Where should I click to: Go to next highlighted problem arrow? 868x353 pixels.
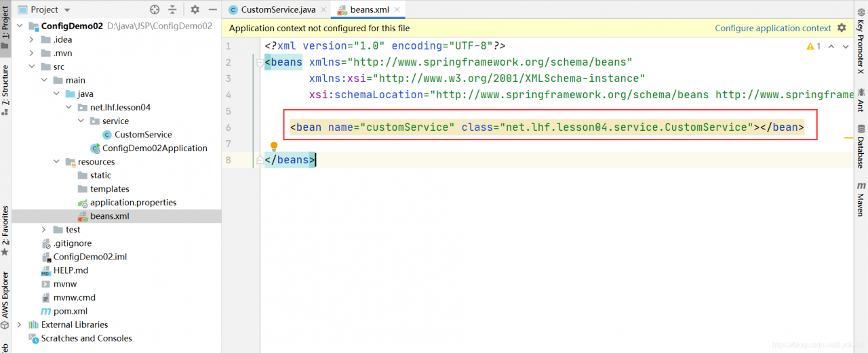(846, 46)
